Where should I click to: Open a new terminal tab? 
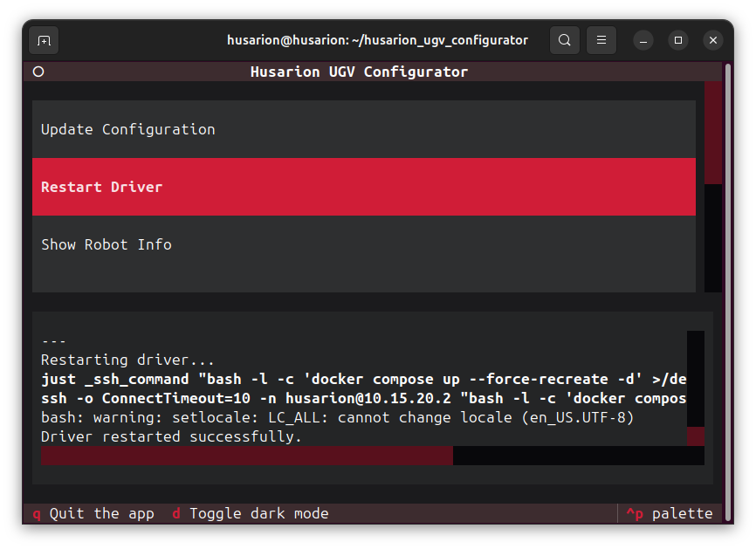click(x=44, y=40)
